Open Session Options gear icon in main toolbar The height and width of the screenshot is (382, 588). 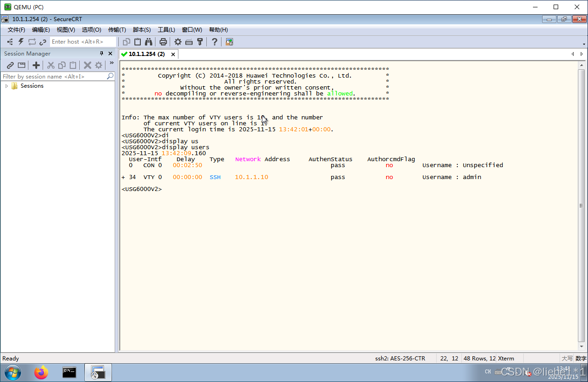[178, 42]
